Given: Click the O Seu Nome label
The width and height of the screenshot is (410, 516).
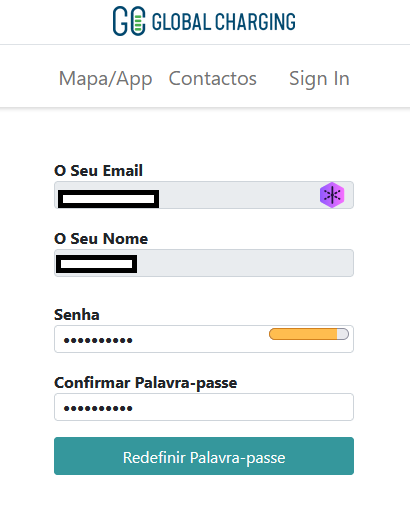Looking at the screenshot, I should tap(101, 239).
